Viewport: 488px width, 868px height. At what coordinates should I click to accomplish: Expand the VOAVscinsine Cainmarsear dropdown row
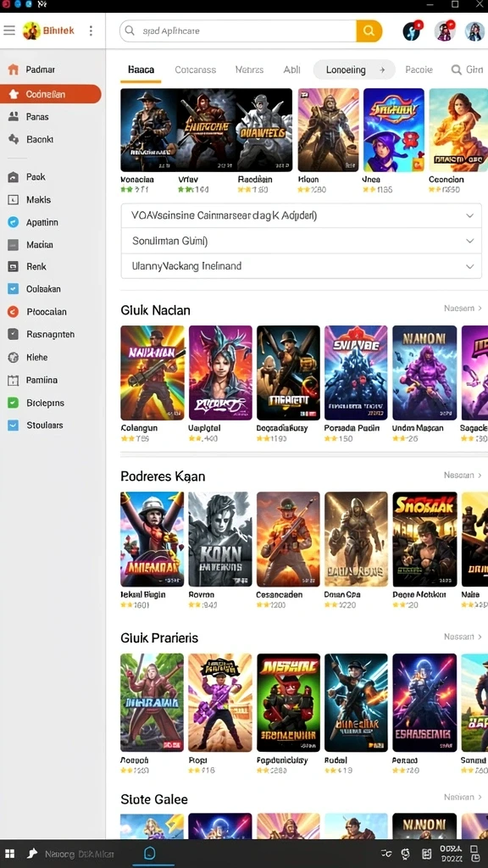click(301, 215)
